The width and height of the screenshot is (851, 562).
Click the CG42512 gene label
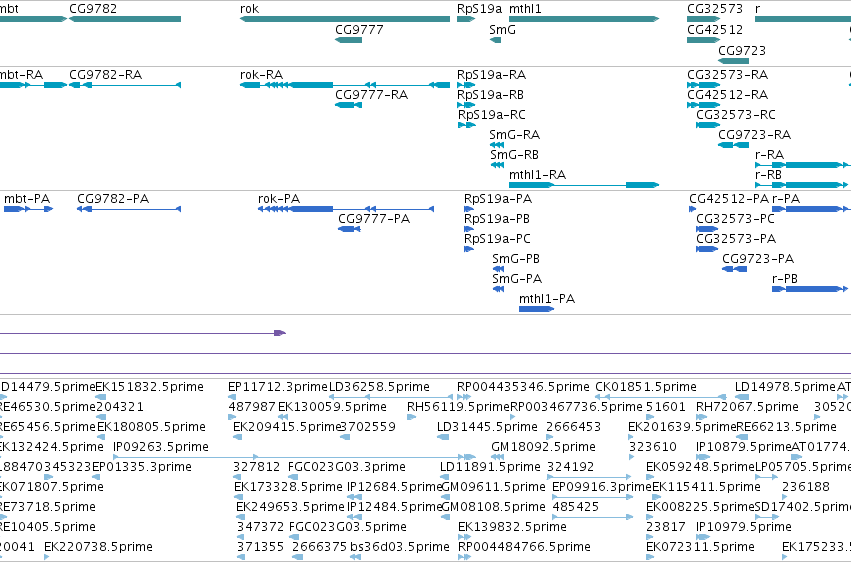[715, 29]
